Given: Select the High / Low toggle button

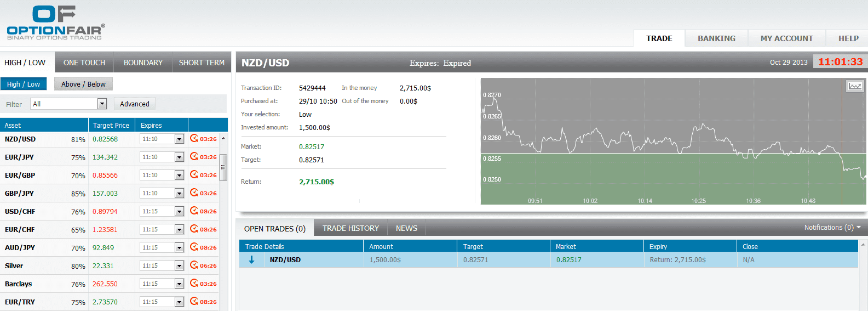Looking at the screenshot, I should pos(24,84).
